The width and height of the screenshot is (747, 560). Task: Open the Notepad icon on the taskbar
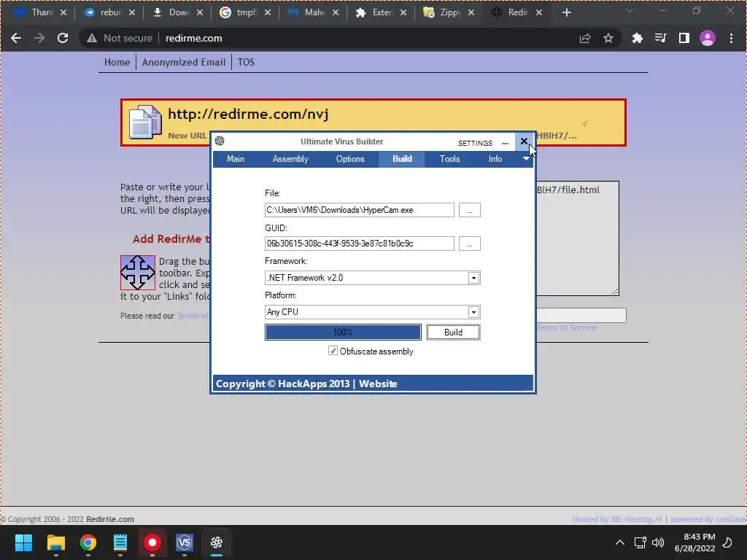click(x=120, y=542)
